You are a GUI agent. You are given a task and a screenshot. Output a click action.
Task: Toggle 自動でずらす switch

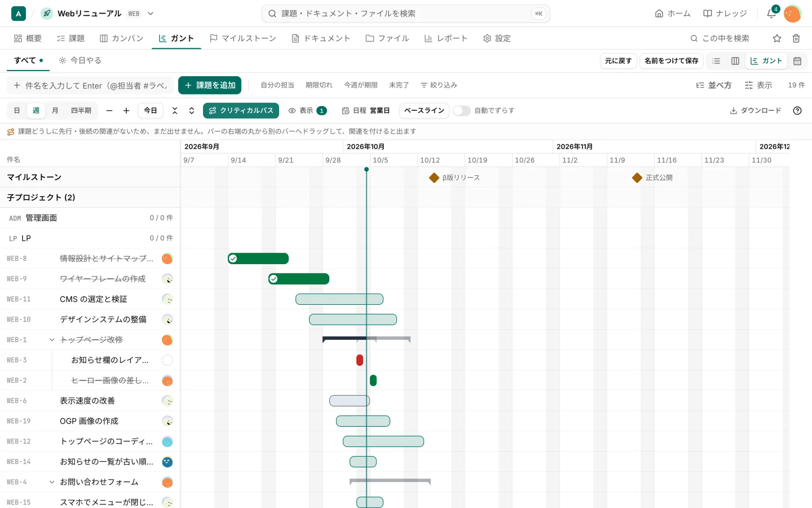click(461, 111)
